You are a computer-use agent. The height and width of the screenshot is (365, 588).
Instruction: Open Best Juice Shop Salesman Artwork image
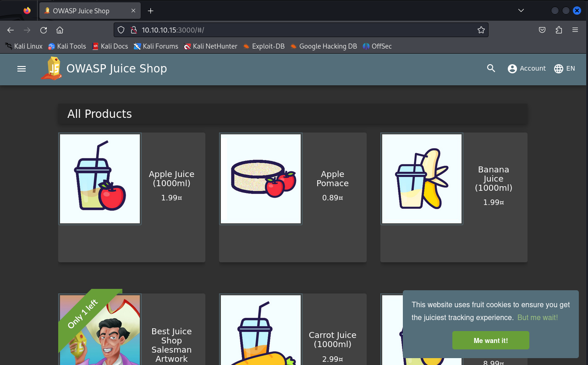pos(100,330)
